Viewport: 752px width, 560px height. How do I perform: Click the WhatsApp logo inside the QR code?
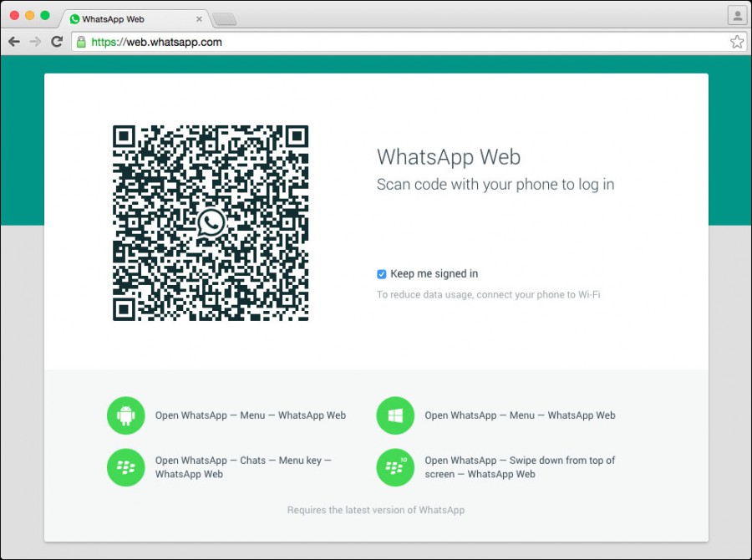(x=211, y=222)
